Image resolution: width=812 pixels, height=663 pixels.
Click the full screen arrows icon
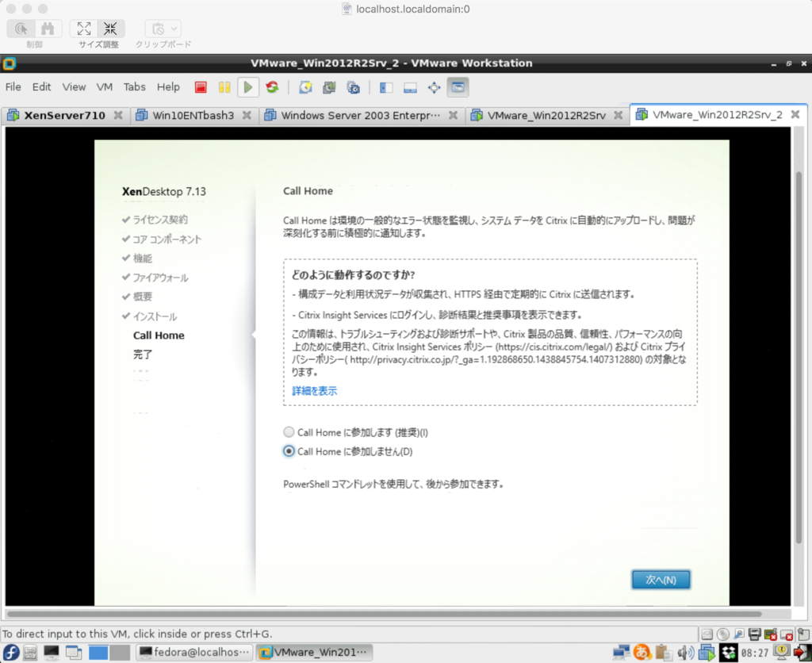pyautogui.click(x=434, y=87)
